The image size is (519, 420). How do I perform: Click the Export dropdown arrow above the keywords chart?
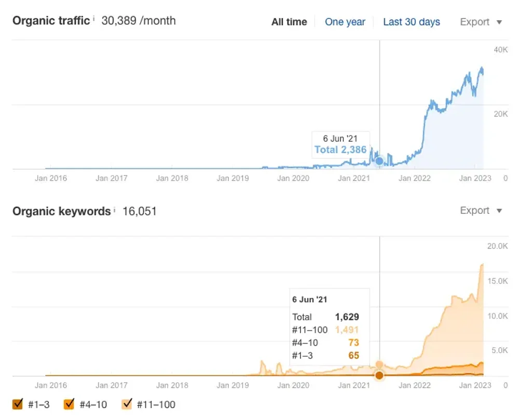click(499, 211)
